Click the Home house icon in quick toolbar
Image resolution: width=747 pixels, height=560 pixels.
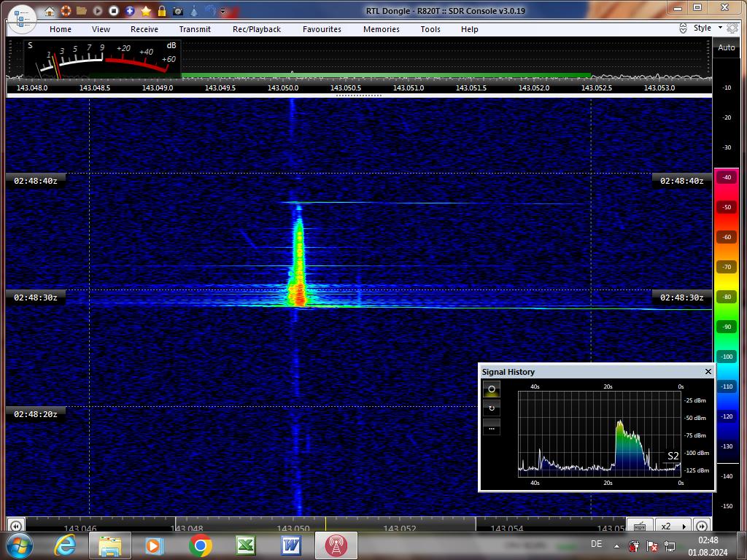(x=50, y=11)
